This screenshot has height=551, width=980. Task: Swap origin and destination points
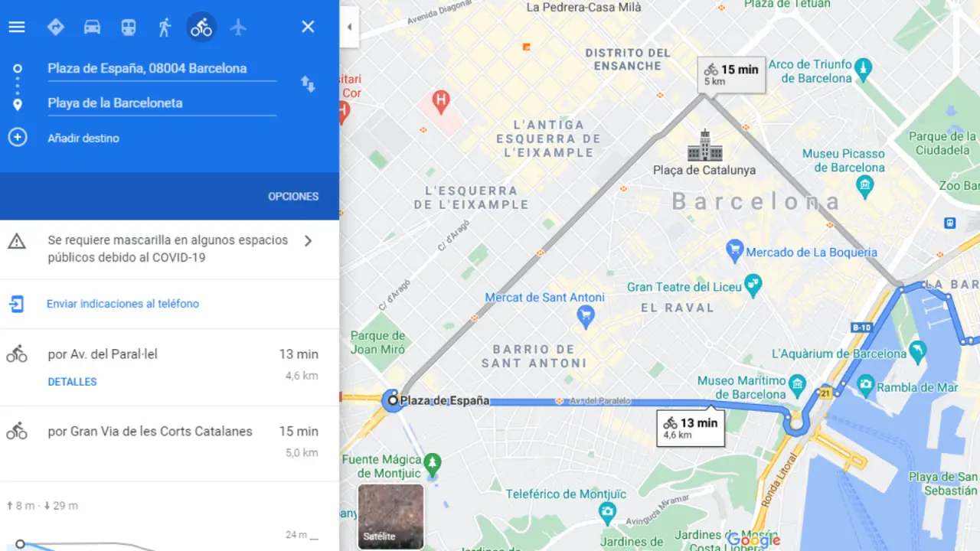pyautogui.click(x=308, y=84)
